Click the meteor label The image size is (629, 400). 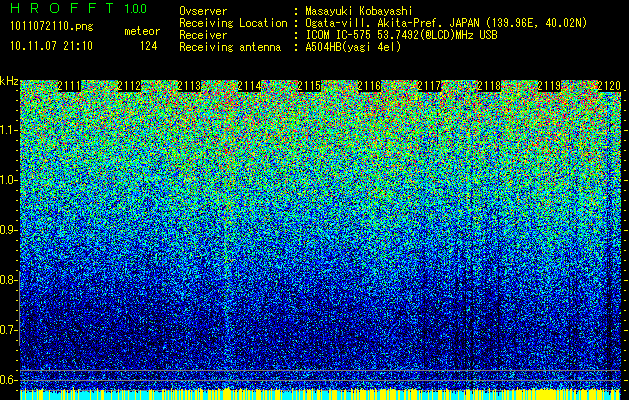(142, 31)
